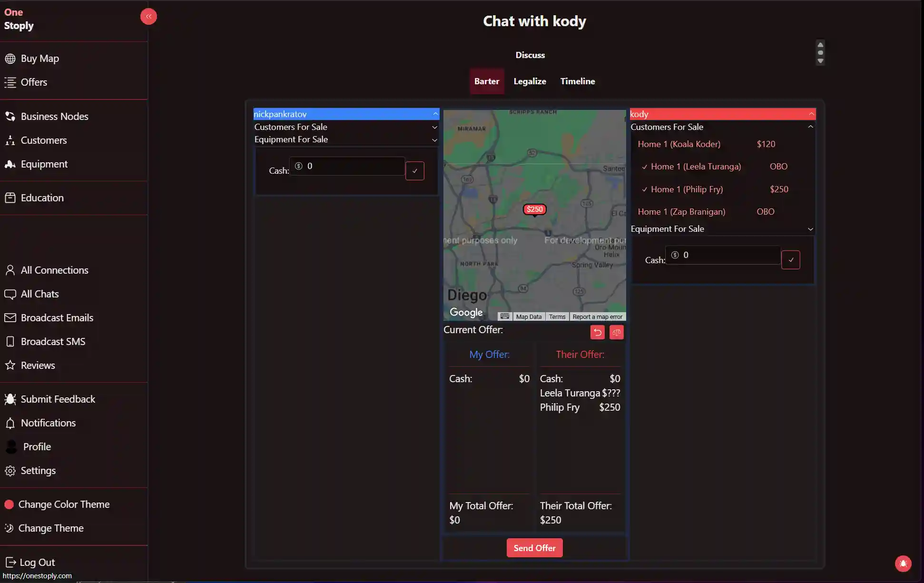
Task: Expand Equipment For Sale in kody's panel
Action: 811,229
